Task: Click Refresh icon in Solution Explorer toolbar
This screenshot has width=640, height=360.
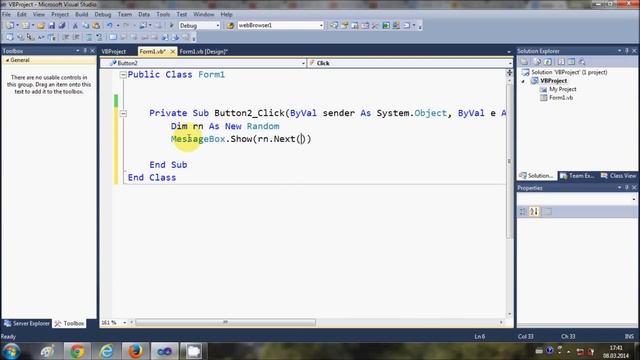Action: tap(548, 62)
